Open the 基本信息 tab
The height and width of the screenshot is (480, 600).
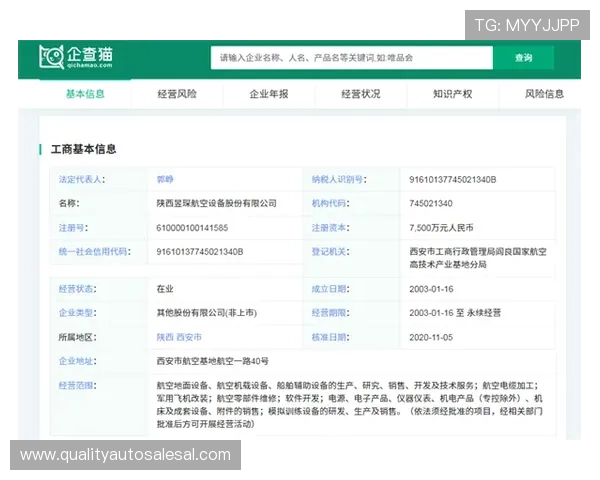tap(85, 94)
